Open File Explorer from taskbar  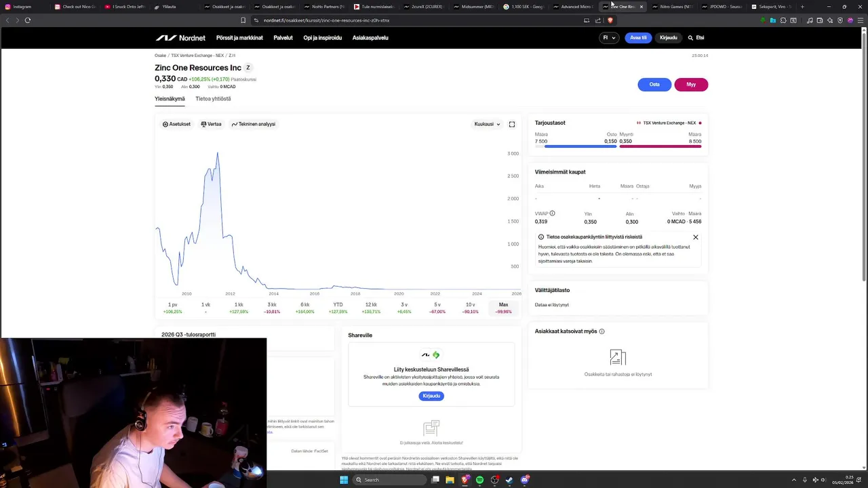[x=450, y=480]
